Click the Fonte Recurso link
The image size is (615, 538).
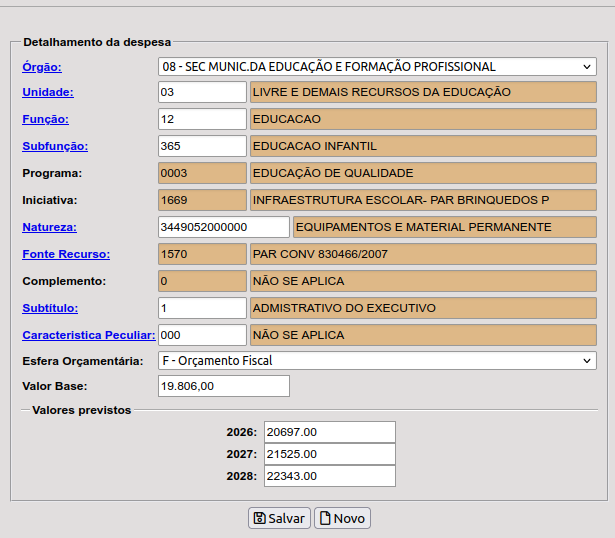[x=66, y=254]
